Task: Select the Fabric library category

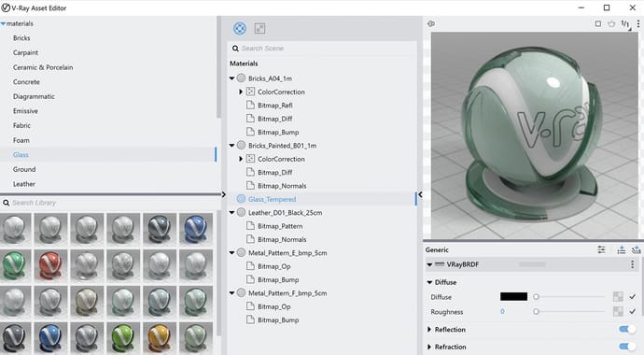Action: point(21,125)
